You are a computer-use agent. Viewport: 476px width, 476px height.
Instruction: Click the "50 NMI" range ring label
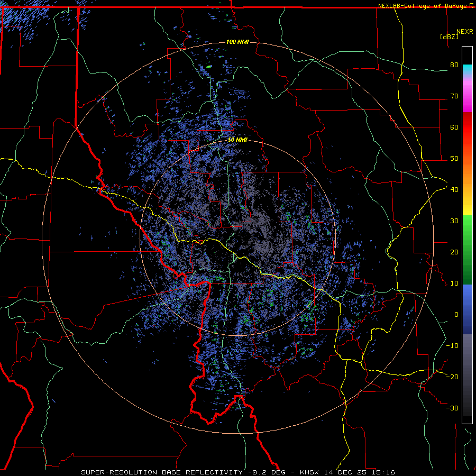pos(237,140)
